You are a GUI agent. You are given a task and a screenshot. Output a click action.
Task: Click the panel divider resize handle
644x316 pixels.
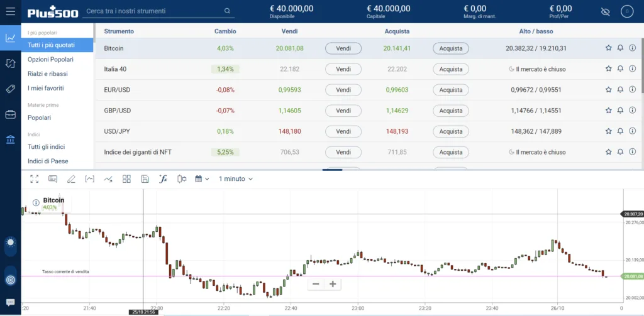pos(332,170)
